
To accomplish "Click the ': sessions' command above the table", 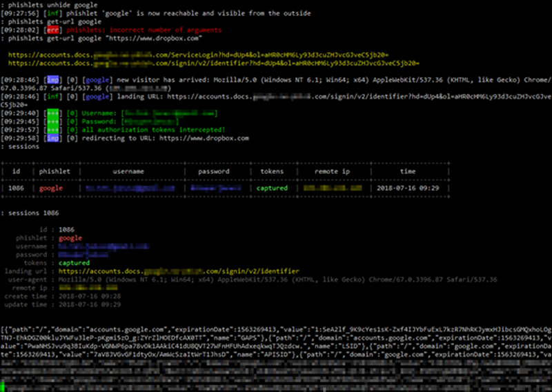I will 20,146.
